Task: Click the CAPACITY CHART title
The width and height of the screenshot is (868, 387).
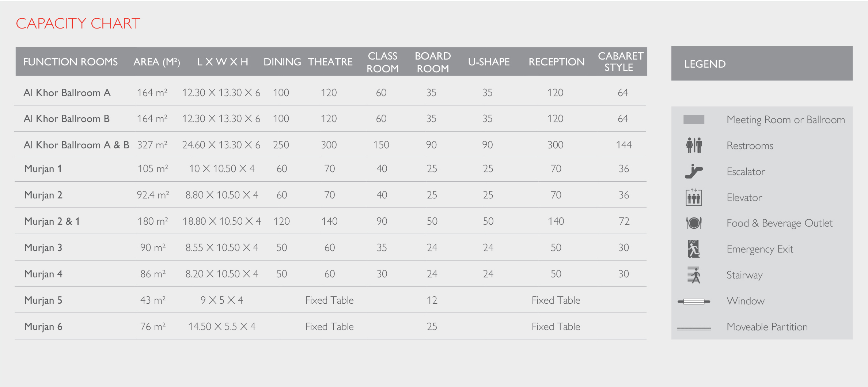Action: click(78, 23)
